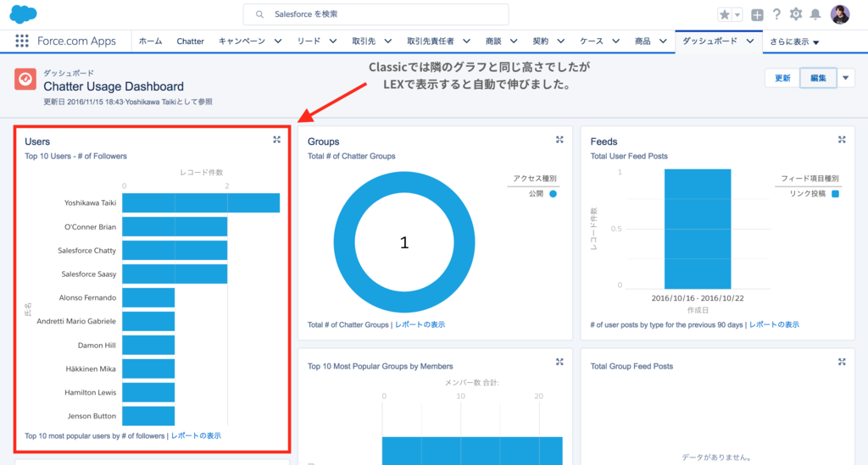Open the ケース tab
The width and height of the screenshot is (868, 465).
click(592, 41)
